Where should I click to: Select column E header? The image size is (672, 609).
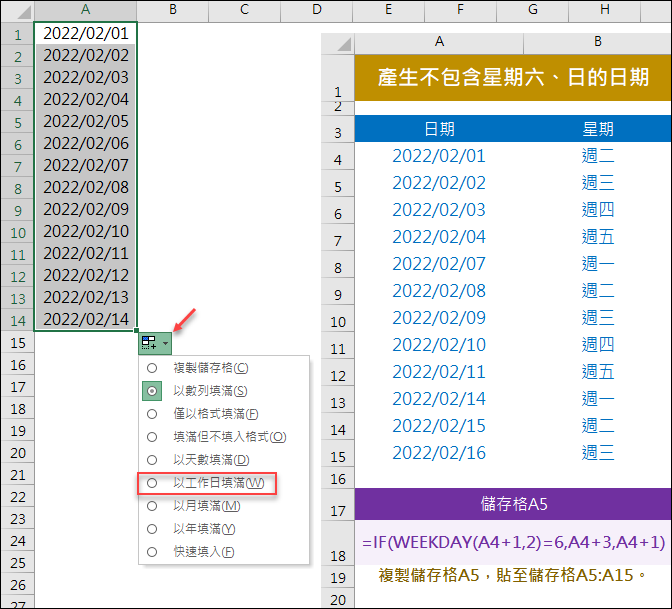tap(388, 10)
